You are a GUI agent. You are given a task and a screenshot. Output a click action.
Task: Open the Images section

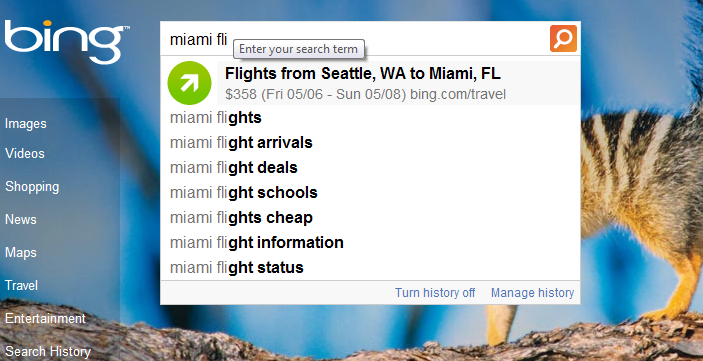click(x=26, y=123)
